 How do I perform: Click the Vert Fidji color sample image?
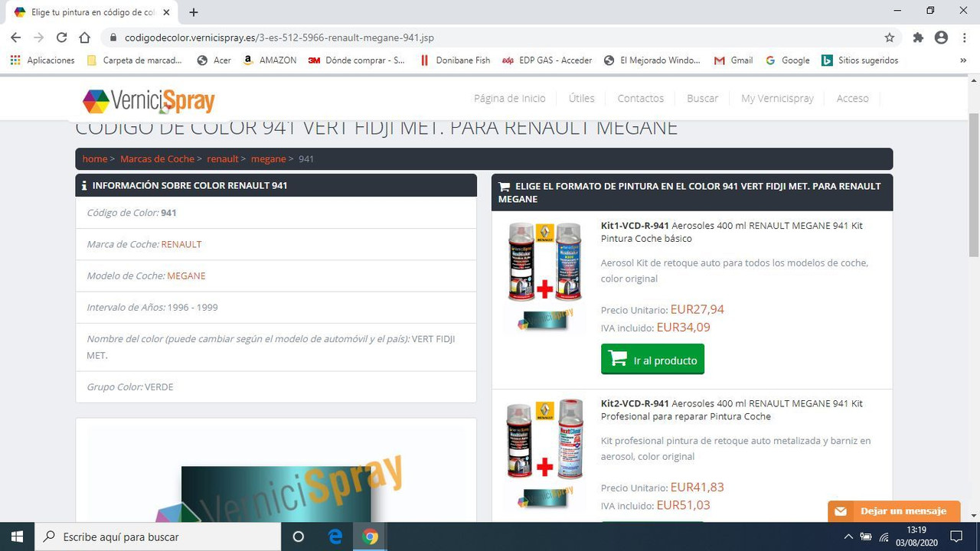276,494
